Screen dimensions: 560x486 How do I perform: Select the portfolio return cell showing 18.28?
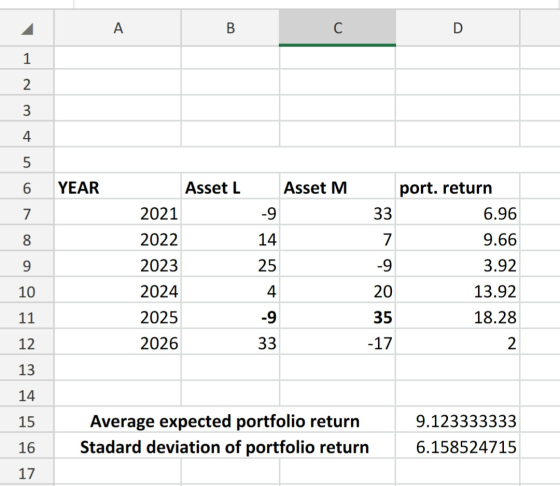pos(458,317)
